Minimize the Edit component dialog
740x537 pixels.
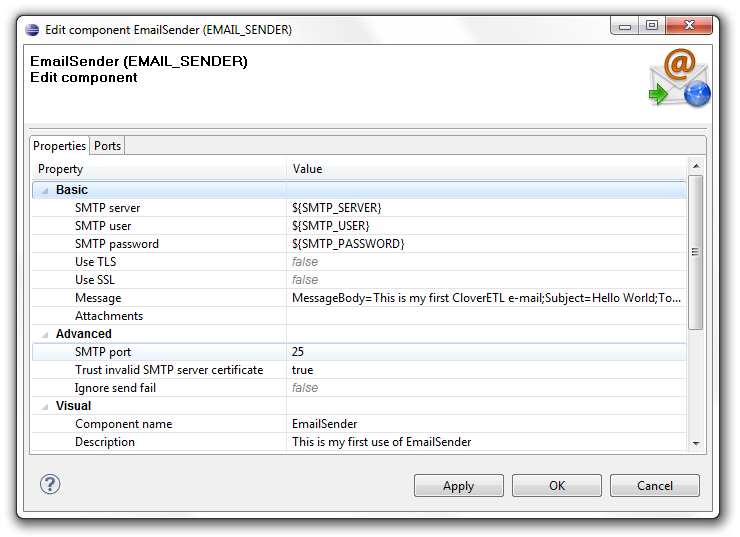tap(625, 25)
